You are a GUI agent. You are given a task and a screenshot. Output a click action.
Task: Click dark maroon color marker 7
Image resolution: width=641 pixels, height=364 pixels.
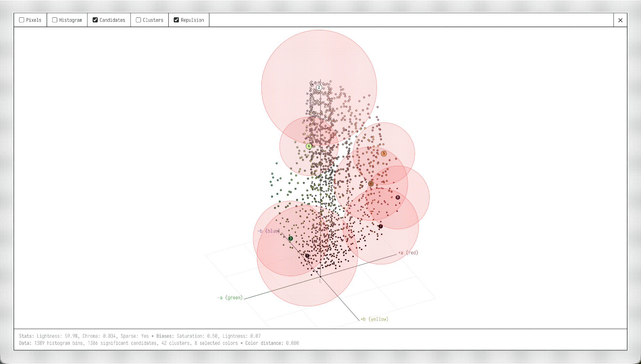tap(380, 226)
